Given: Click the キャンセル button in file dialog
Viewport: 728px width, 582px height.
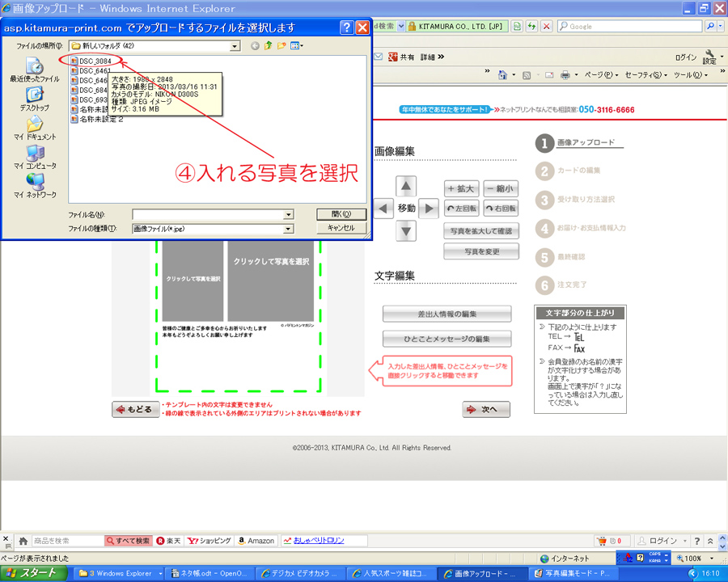Looking at the screenshot, I should [341, 229].
